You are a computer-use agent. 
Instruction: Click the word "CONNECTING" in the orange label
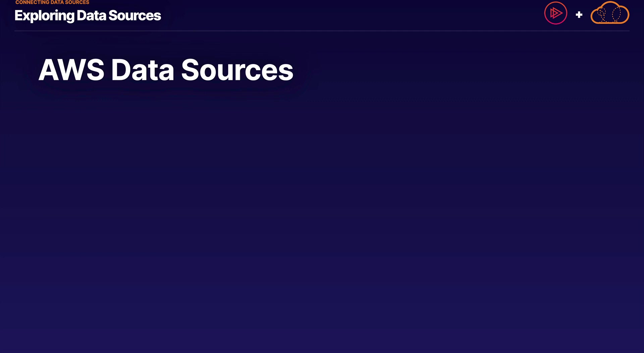click(x=32, y=2)
